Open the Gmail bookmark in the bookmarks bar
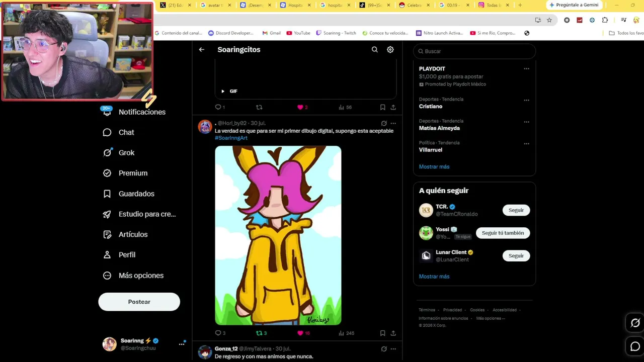This screenshot has height=362, width=644. click(x=271, y=33)
